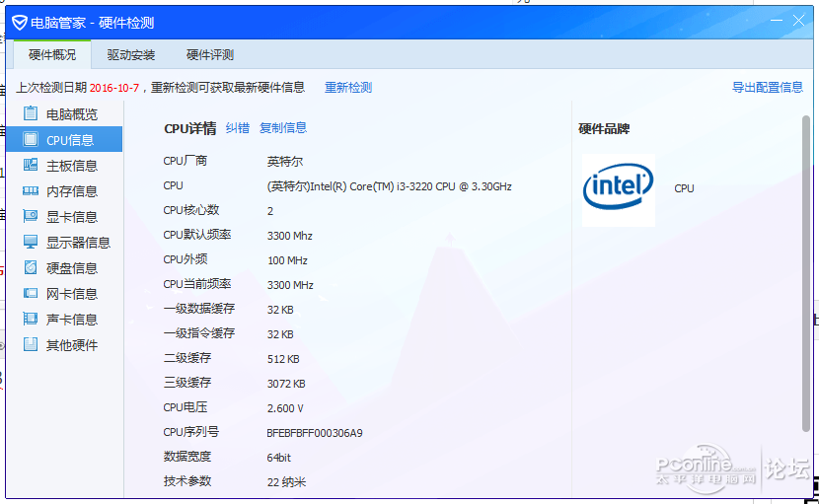Image resolution: width=819 pixels, height=504 pixels.
Task: Click the 一级指令缓存 value 32 KB
Action: point(280,333)
